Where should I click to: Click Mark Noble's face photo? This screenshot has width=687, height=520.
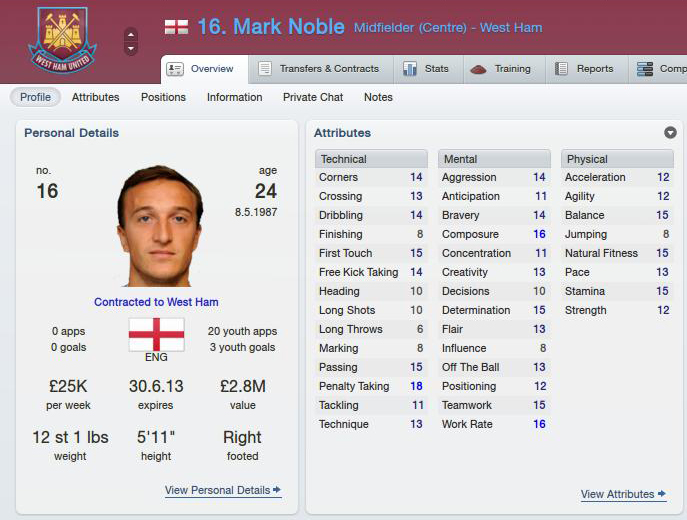coord(159,226)
